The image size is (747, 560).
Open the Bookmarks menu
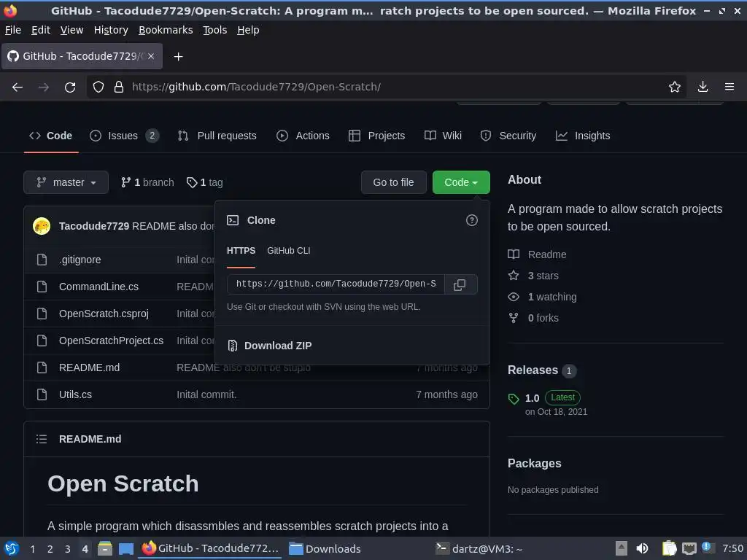tap(166, 30)
